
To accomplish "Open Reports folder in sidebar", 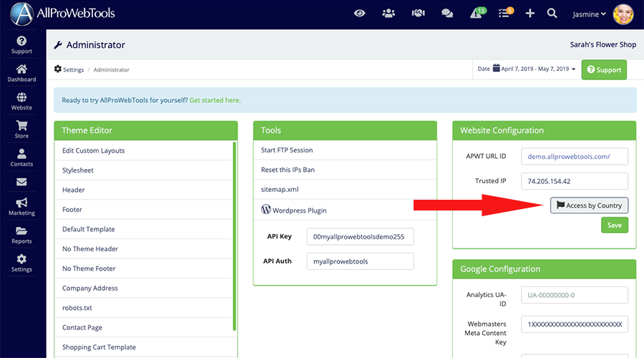I will coord(21,235).
